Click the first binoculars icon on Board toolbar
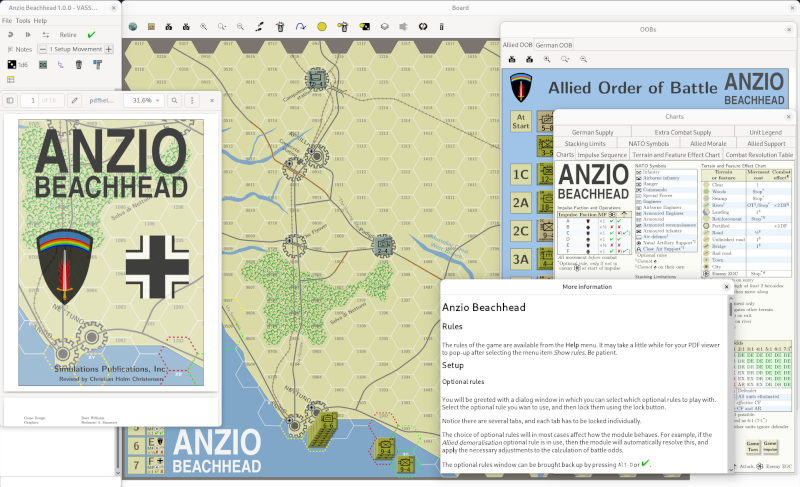The height and width of the screenshot is (487, 800). click(169, 27)
